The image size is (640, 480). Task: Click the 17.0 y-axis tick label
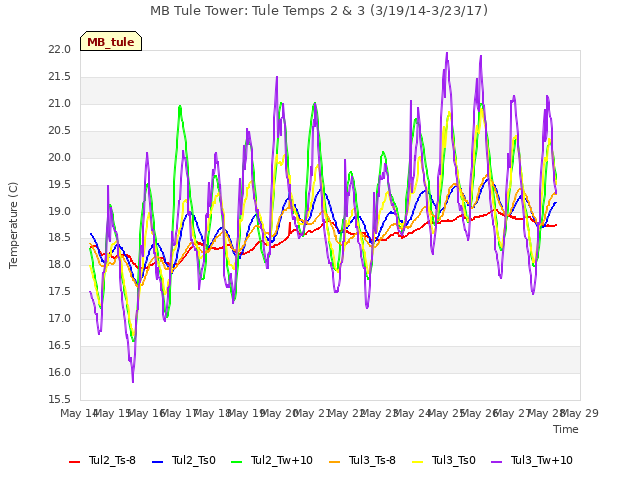[60, 319]
